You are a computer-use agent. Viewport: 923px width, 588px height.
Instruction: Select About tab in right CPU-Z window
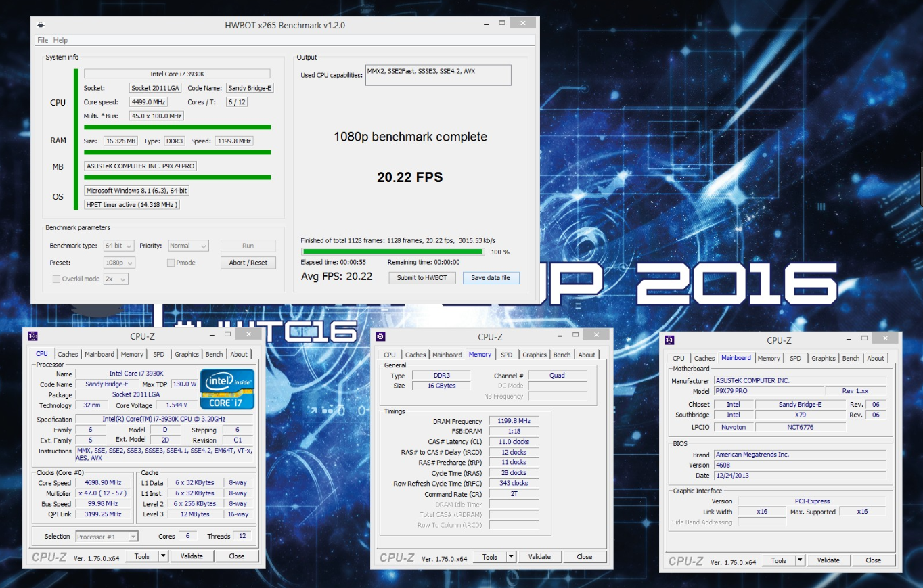(876, 359)
